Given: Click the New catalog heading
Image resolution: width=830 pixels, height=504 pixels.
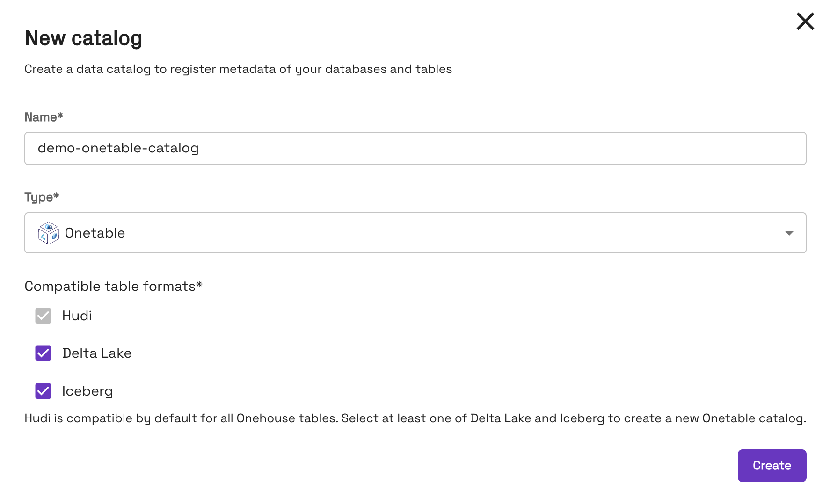Looking at the screenshot, I should pos(83,38).
